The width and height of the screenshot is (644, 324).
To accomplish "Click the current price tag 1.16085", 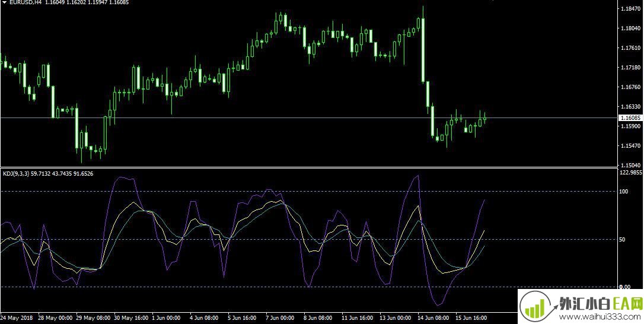I will coord(631,118).
